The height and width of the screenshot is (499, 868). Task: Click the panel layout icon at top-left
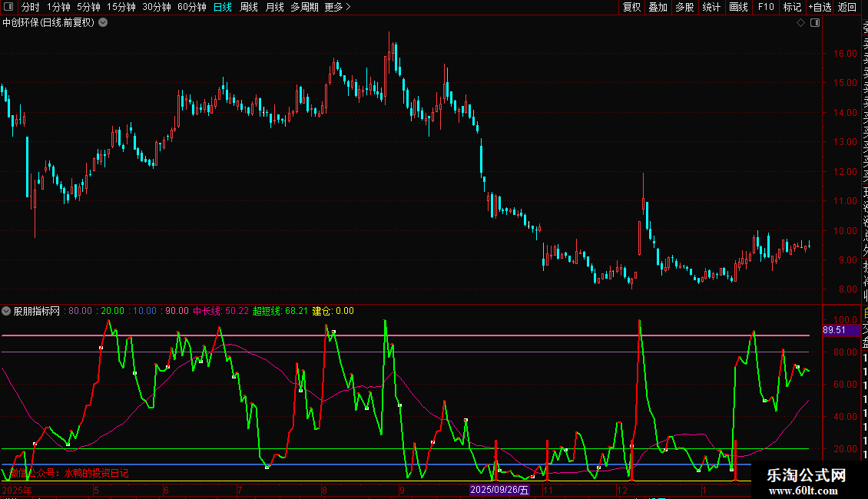point(8,7)
